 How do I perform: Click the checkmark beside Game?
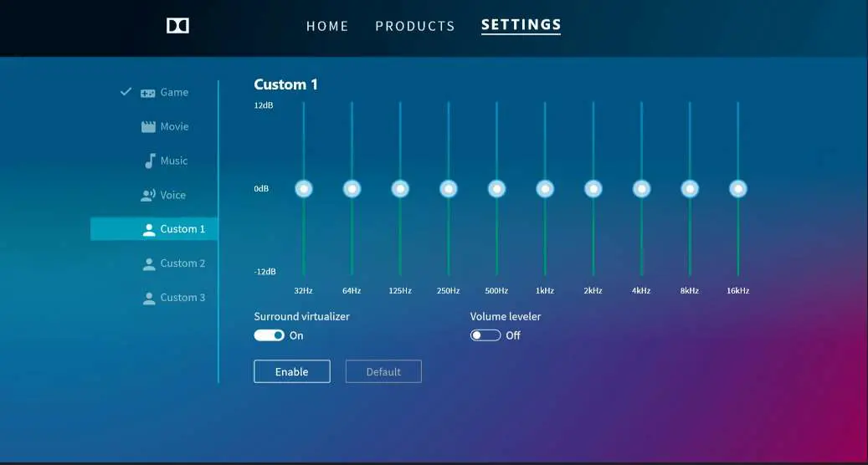point(126,92)
